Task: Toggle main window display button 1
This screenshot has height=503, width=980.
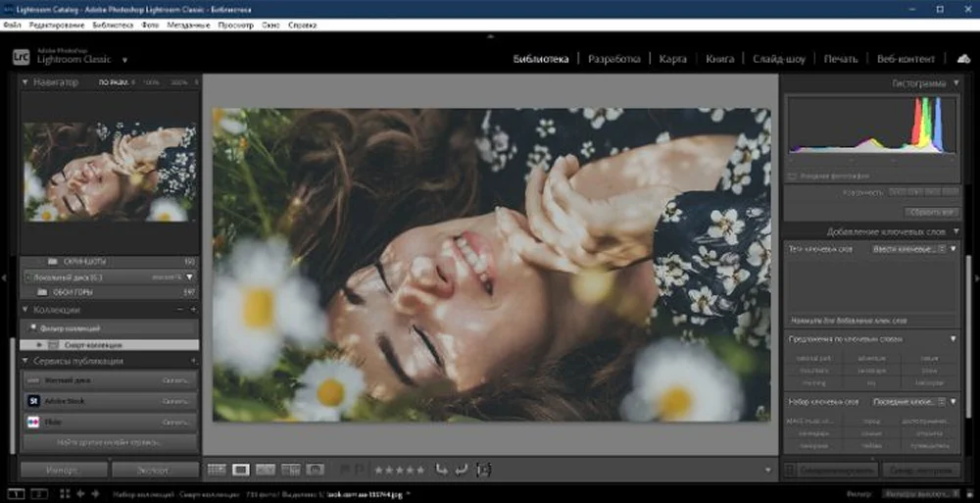Action: pos(17,494)
